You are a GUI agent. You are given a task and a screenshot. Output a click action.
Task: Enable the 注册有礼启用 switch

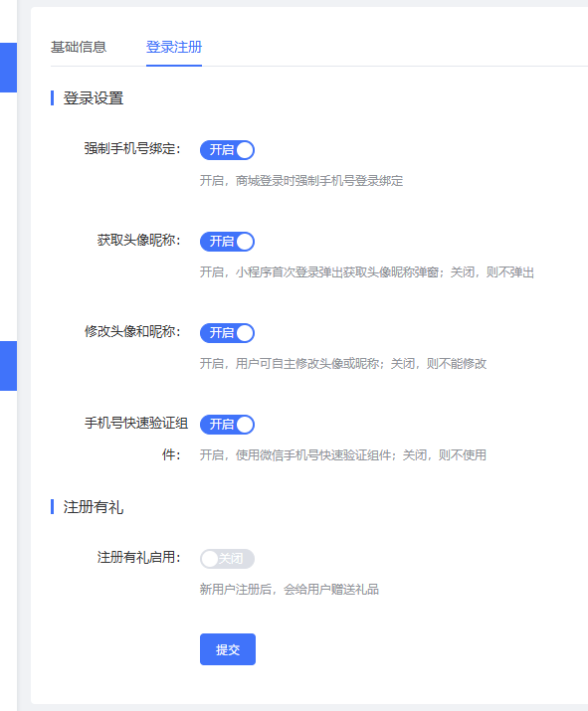pos(227,559)
